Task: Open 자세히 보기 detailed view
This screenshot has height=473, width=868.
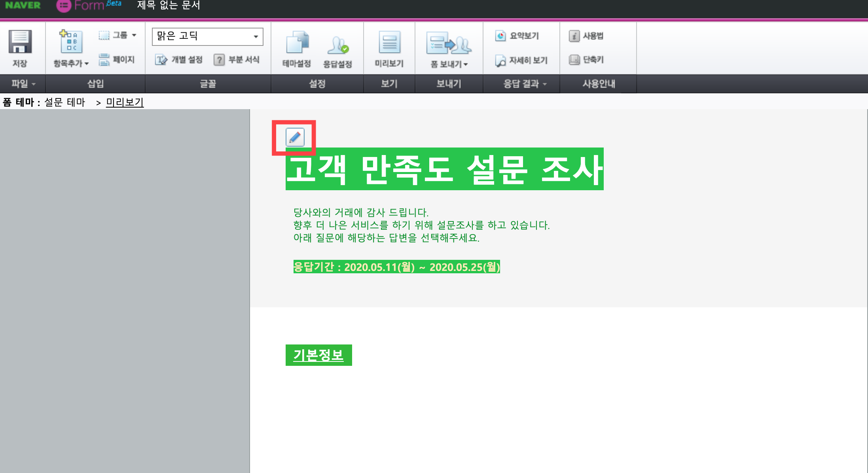Action: click(x=521, y=61)
